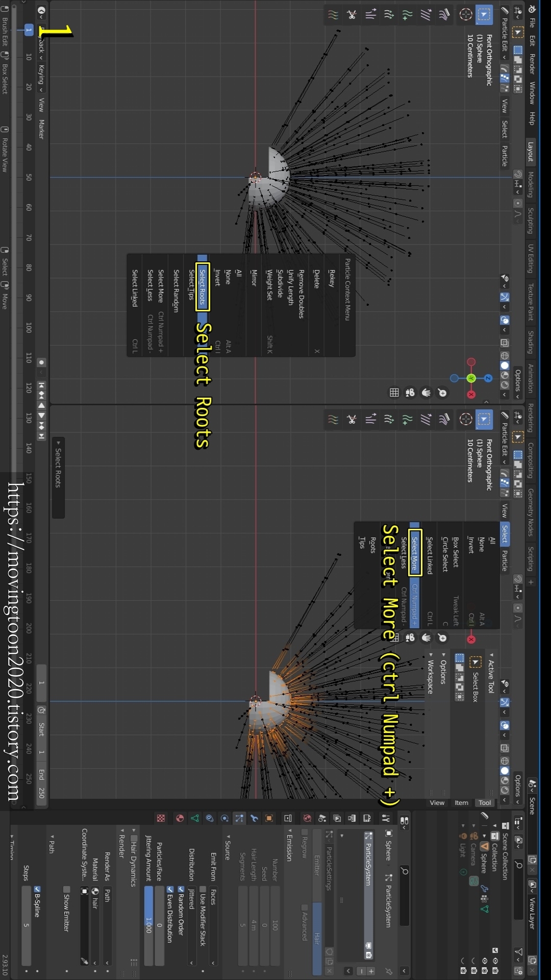Click the outliner filter funnel icon
This screenshot has height=980, width=551.
[518, 952]
